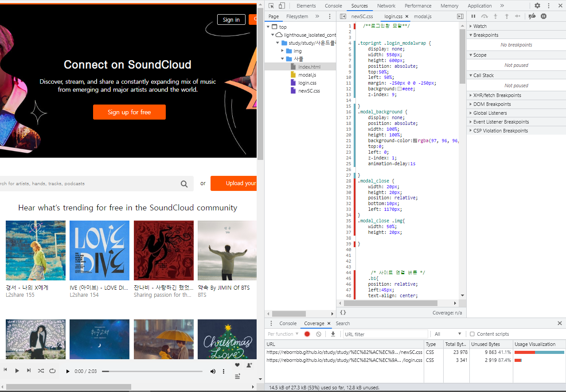Viewport: 566px width, 392px height.
Task: Click the search magnifier icon on SoundCloud page
Action: point(184,184)
